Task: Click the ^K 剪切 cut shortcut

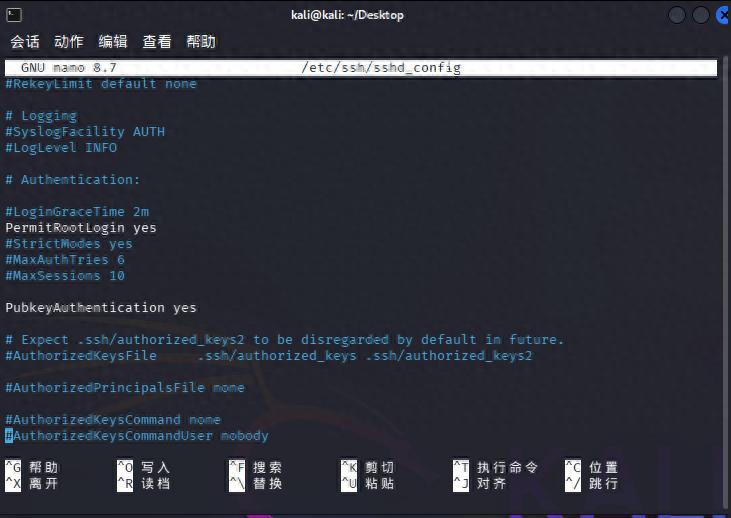Action: [368, 467]
